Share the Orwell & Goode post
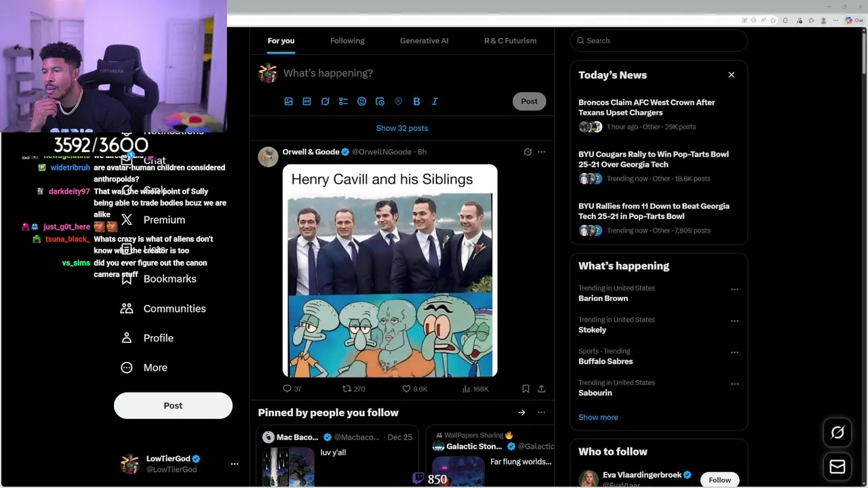Screen dimensions: 868x488 (x=541, y=389)
